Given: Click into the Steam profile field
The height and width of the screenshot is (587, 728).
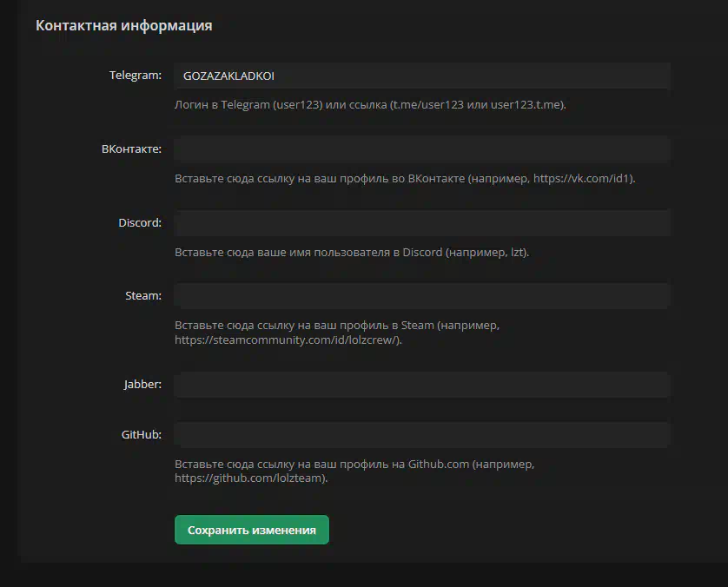Looking at the screenshot, I should [421, 295].
